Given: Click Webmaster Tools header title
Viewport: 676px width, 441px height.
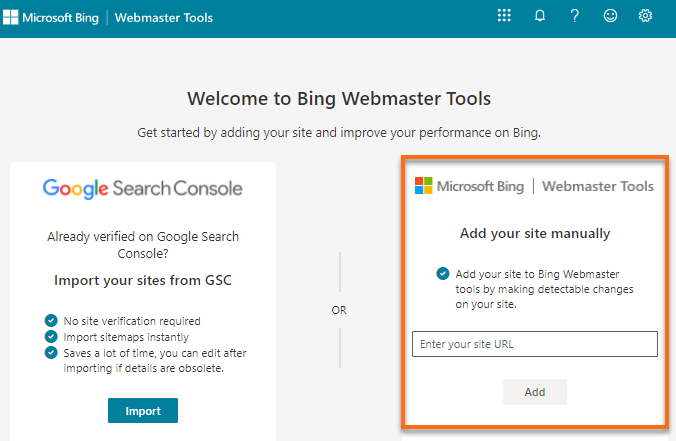Looking at the screenshot, I should point(164,18).
